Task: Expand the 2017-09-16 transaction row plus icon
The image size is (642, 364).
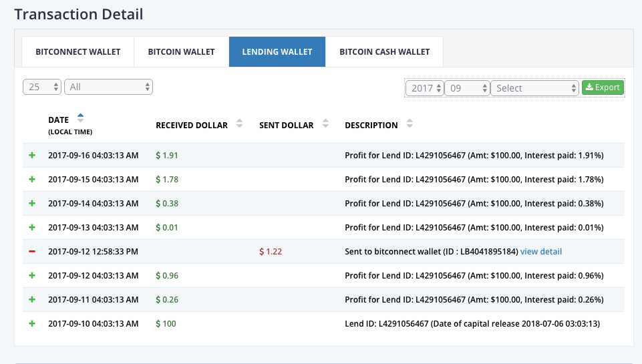Action: 32,155
